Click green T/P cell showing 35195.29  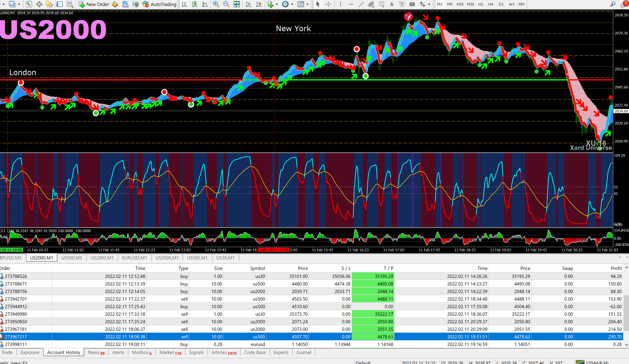pos(373,276)
